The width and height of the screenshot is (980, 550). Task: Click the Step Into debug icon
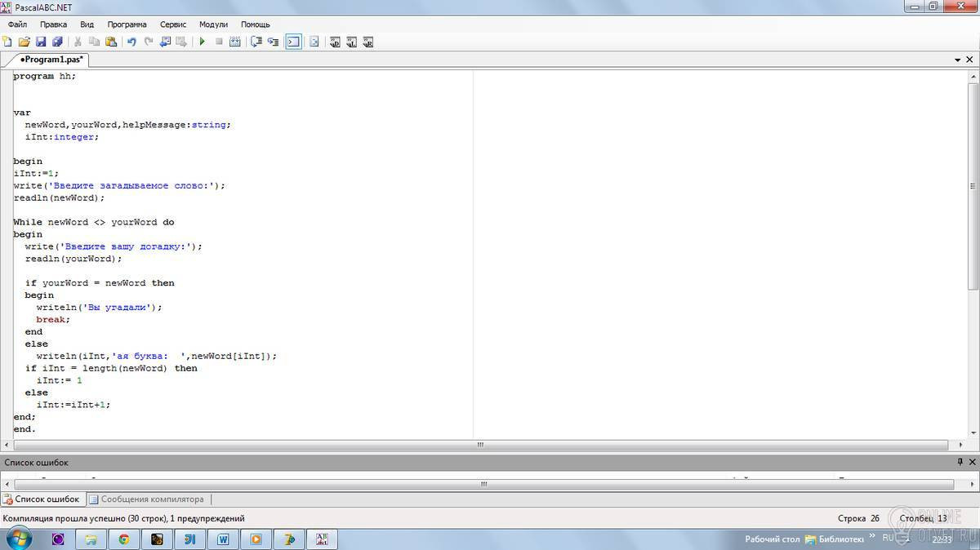coord(273,42)
